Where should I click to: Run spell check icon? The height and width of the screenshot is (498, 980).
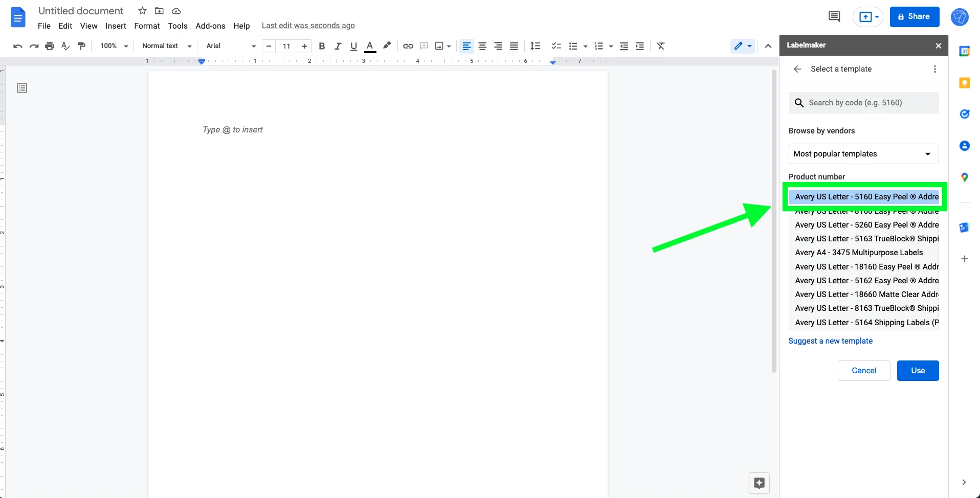pyautogui.click(x=65, y=46)
